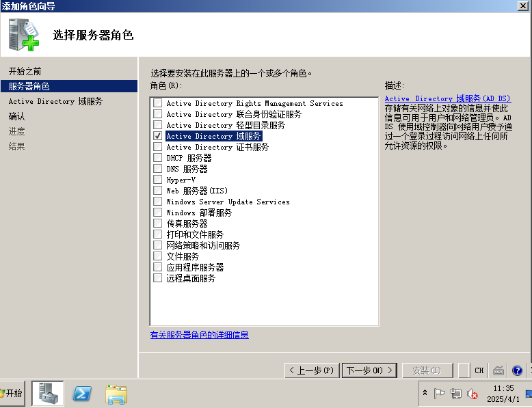
Task: Check Active Directory 联合身份验证服务 checkbox
Action: pos(157,114)
